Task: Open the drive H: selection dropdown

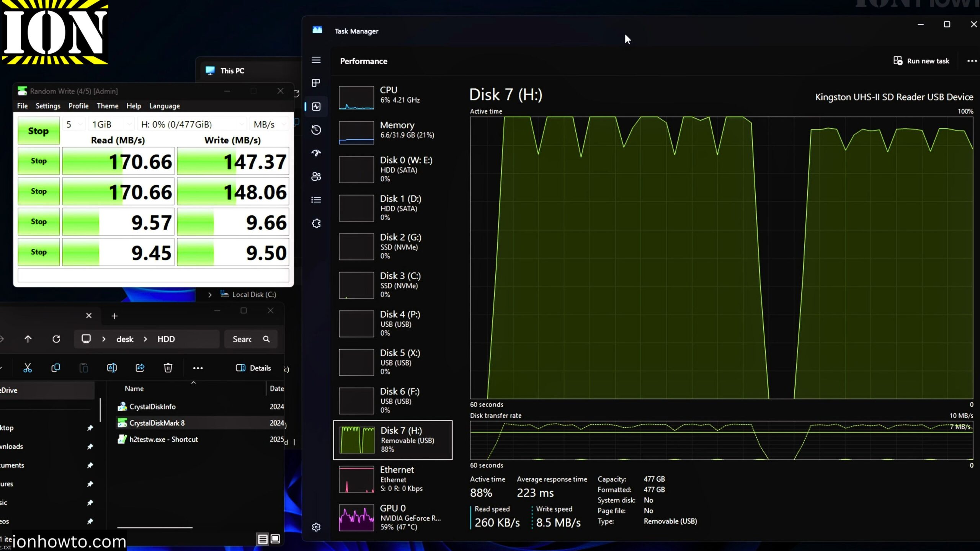Action: pos(192,124)
